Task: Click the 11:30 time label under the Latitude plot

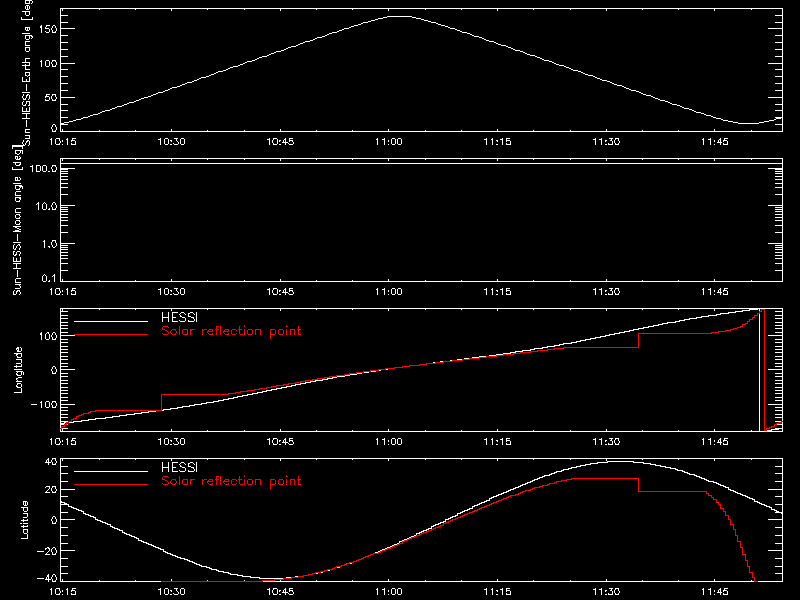Action: point(606,592)
